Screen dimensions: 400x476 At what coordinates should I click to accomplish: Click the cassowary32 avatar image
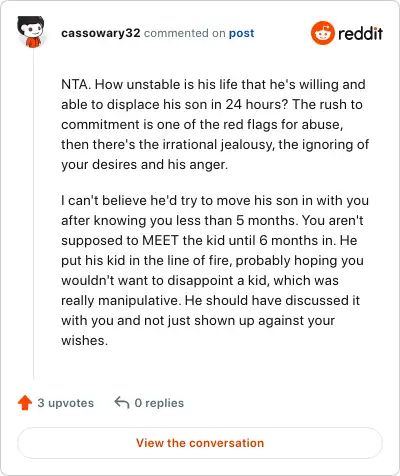(31, 32)
